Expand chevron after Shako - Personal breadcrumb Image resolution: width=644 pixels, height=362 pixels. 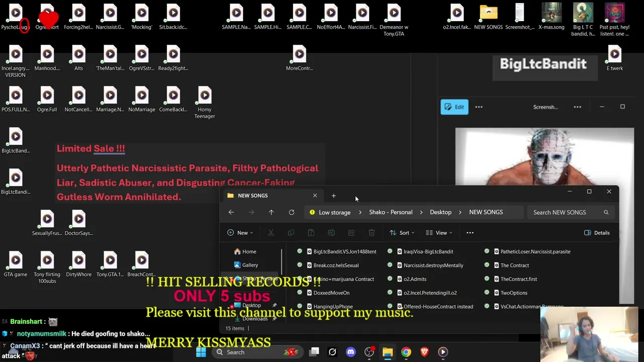(x=421, y=212)
